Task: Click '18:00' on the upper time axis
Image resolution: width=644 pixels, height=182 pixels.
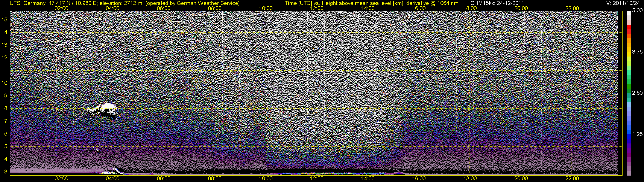Action: point(470,8)
